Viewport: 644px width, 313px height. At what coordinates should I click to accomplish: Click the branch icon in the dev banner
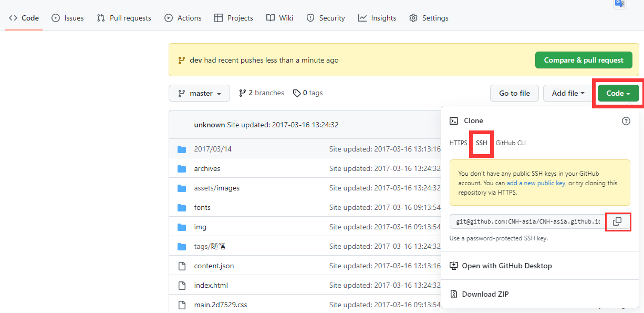coord(182,60)
